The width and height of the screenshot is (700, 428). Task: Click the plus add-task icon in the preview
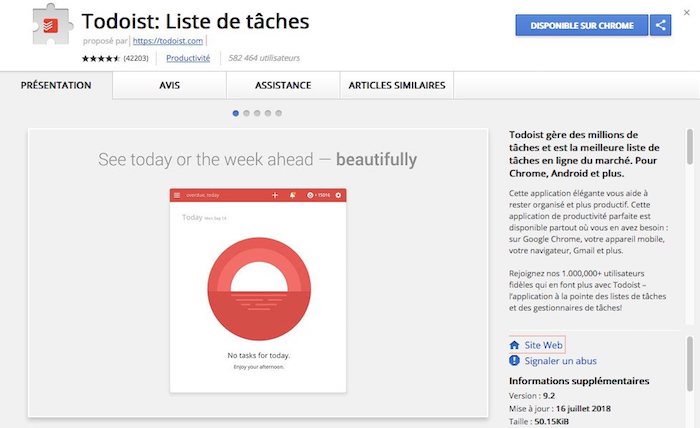275,194
